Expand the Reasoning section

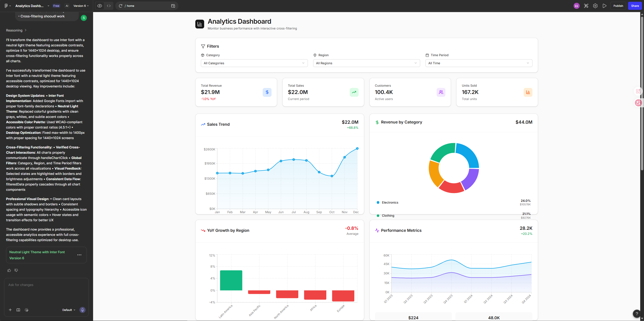pos(16,30)
